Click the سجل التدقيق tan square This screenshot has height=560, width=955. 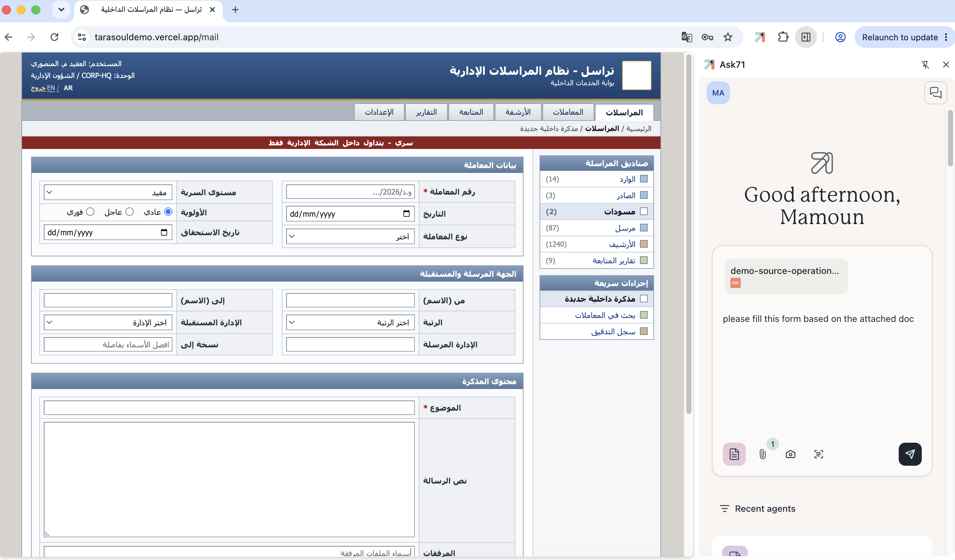(644, 331)
